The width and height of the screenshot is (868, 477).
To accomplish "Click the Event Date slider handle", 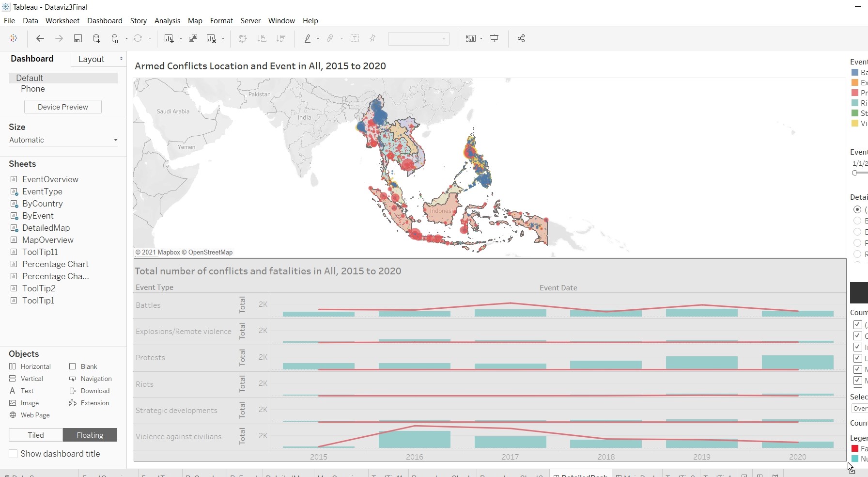I will pos(854,173).
